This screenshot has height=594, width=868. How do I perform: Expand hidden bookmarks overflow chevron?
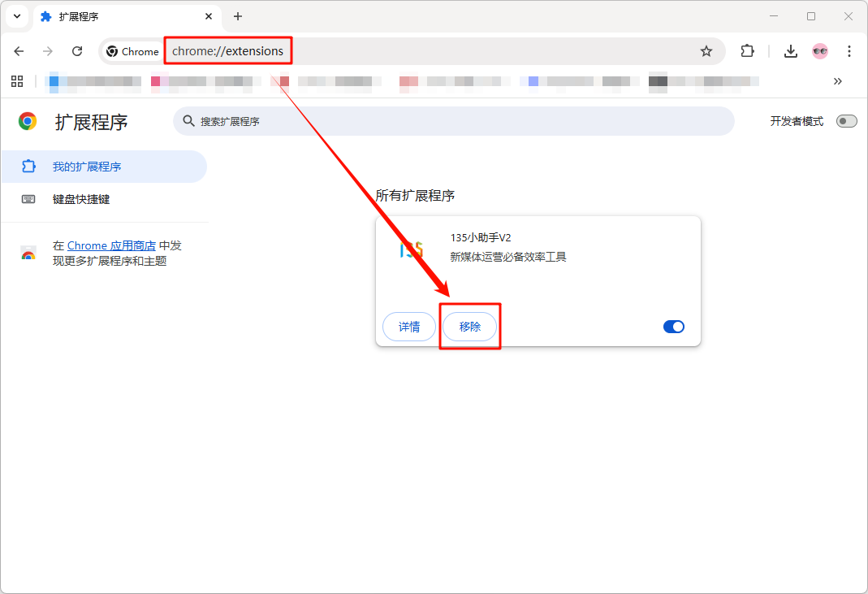837,81
